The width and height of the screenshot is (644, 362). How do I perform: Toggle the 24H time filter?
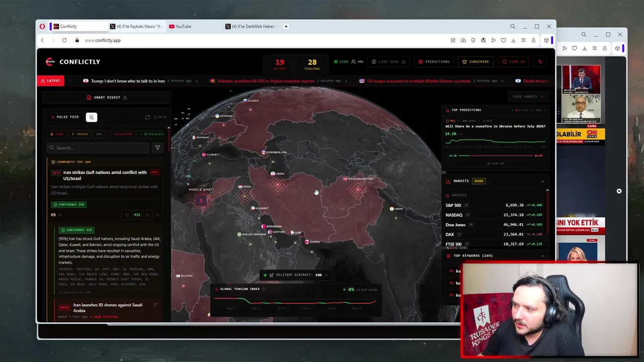point(99,134)
